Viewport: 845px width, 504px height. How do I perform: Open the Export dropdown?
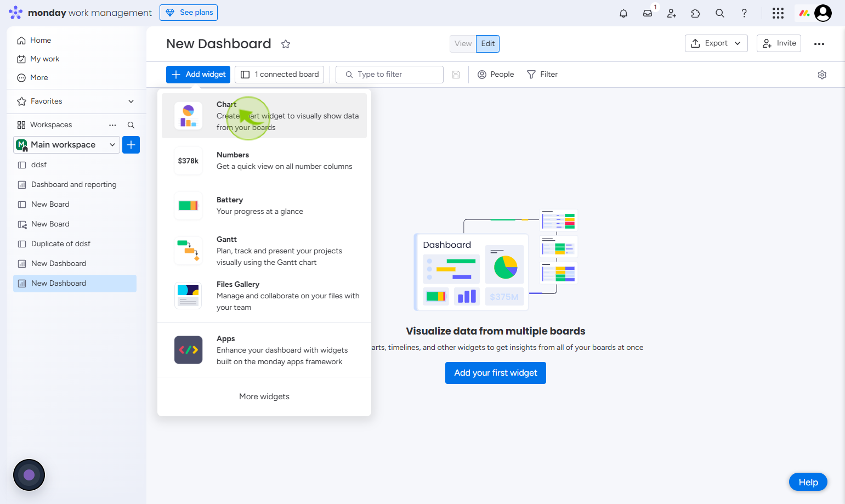[x=716, y=43]
